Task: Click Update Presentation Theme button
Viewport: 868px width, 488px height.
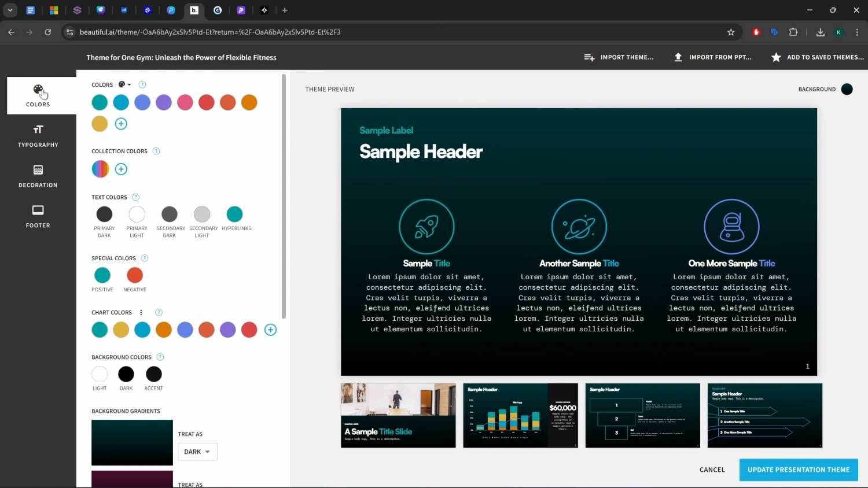Action: coord(799,470)
